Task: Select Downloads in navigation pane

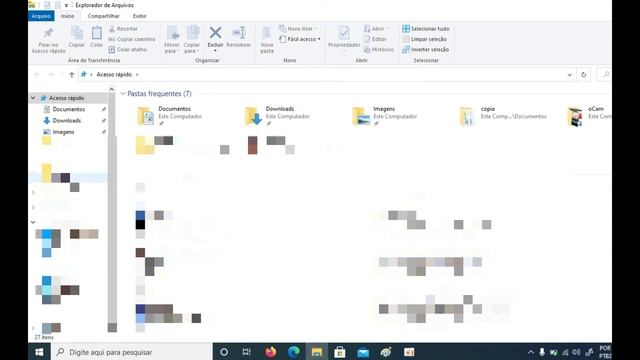Action: (x=67, y=121)
